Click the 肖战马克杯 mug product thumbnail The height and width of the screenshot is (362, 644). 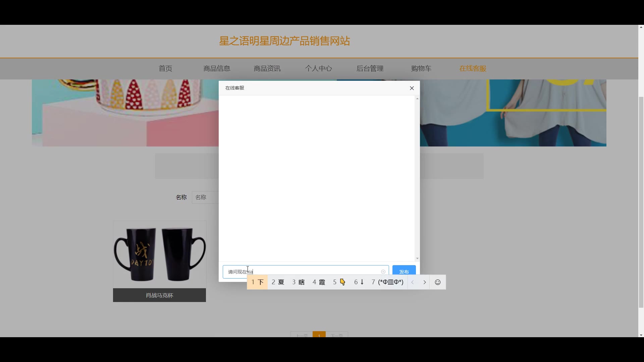(x=159, y=255)
